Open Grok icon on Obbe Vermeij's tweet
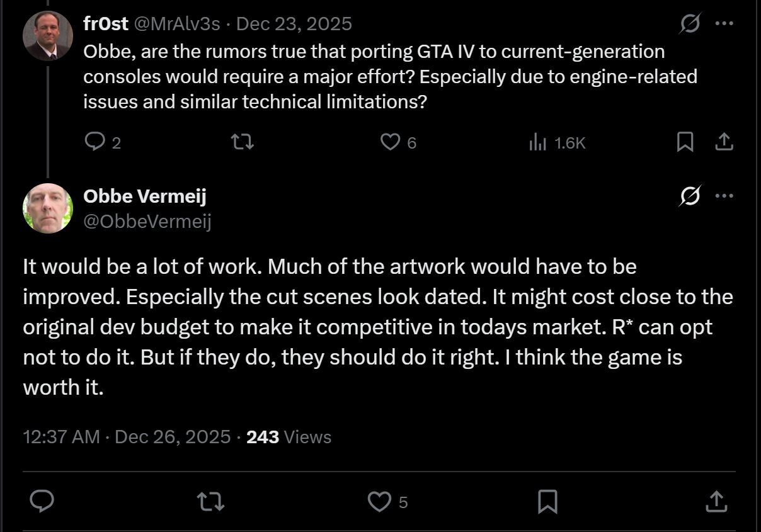This screenshot has width=761, height=532. tap(690, 196)
